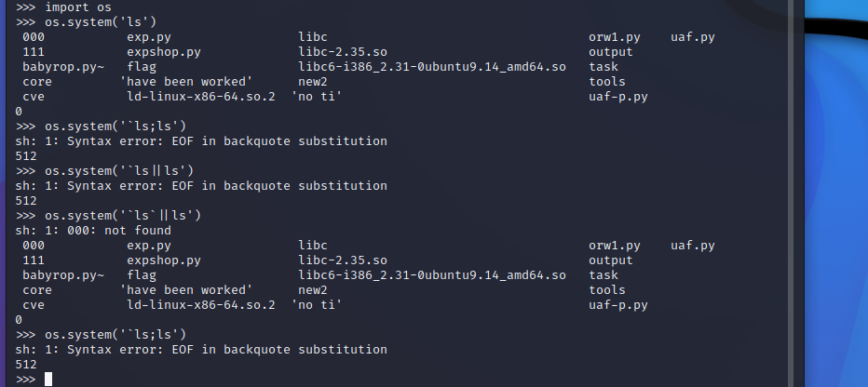
Task: Click 'flag' in the first ls output
Action: pos(142,67)
